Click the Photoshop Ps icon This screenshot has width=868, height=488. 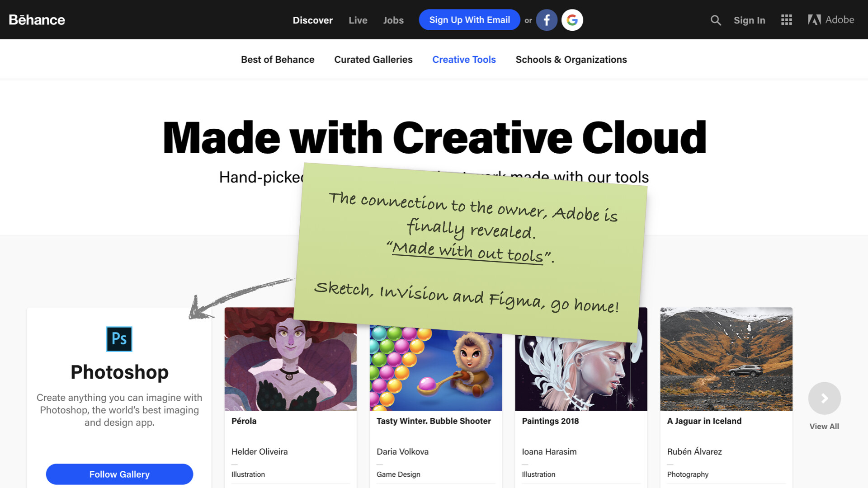119,339
